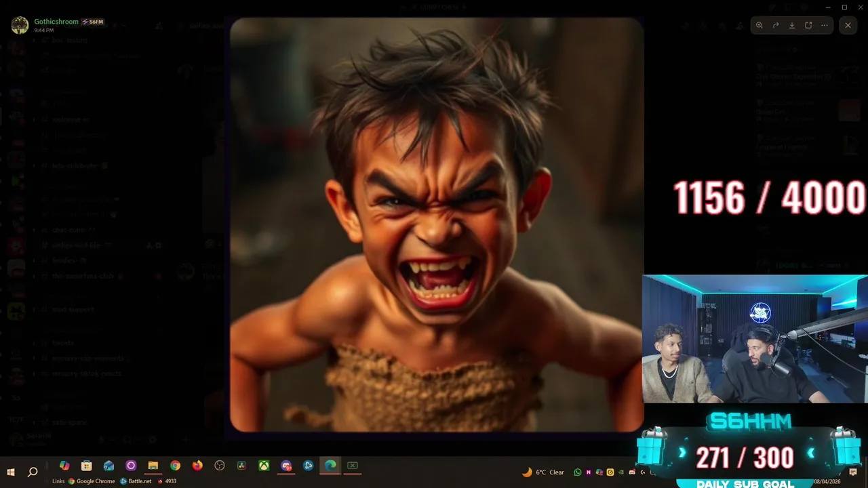The width and height of the screenshot is (868, 488).
Task: Open the Discord system tray icon
Action: [x=632, y=472]
